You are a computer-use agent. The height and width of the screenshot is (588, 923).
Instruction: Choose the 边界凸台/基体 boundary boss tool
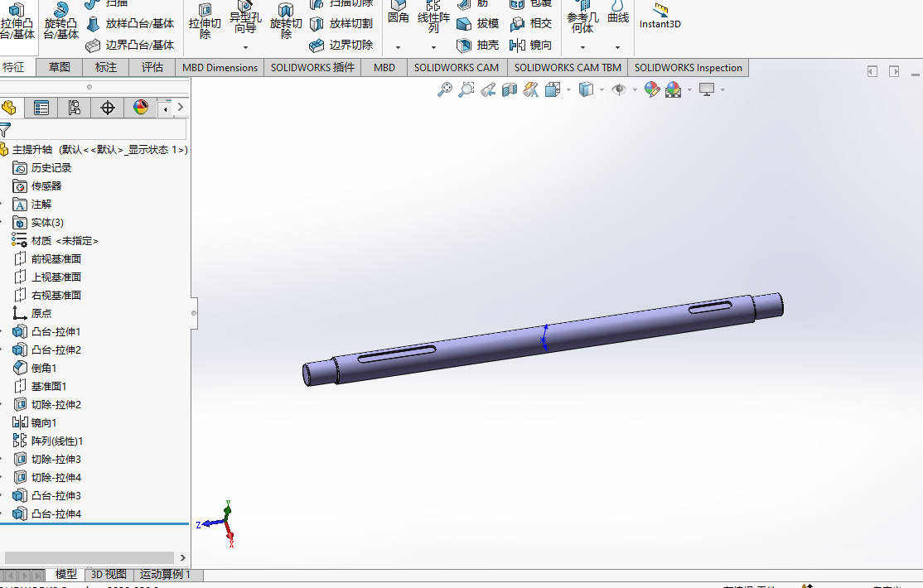point(130,45)
